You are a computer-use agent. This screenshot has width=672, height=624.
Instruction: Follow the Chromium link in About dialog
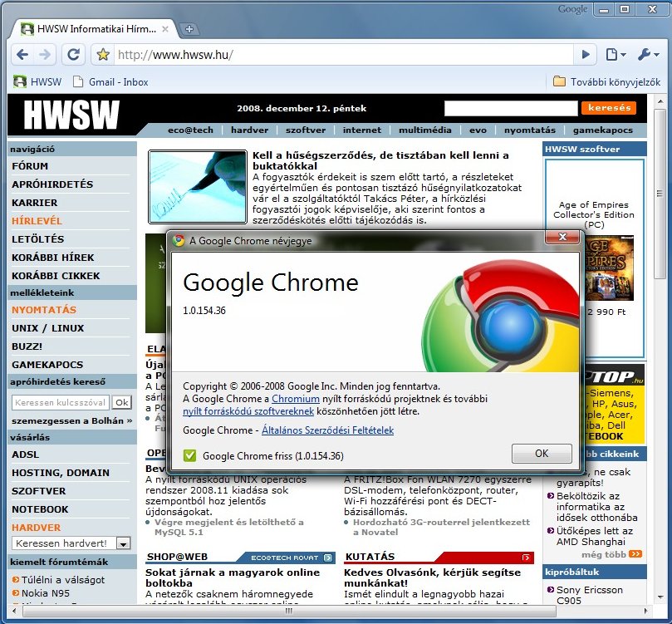click(x=296, y=399)
